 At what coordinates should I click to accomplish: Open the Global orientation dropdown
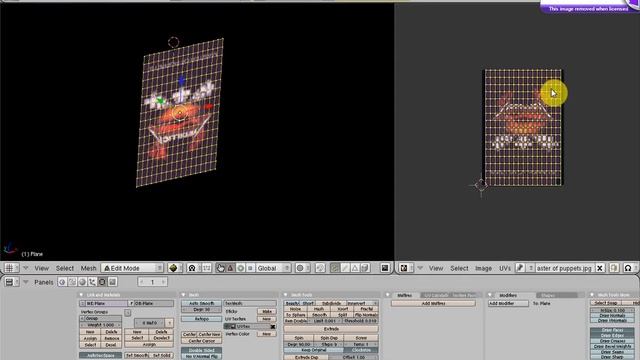coord(273,268)
